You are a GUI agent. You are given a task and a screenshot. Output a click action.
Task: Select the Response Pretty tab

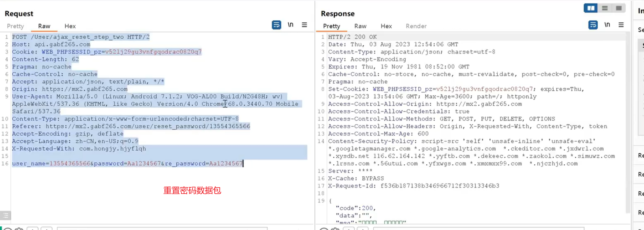[332, 26]
